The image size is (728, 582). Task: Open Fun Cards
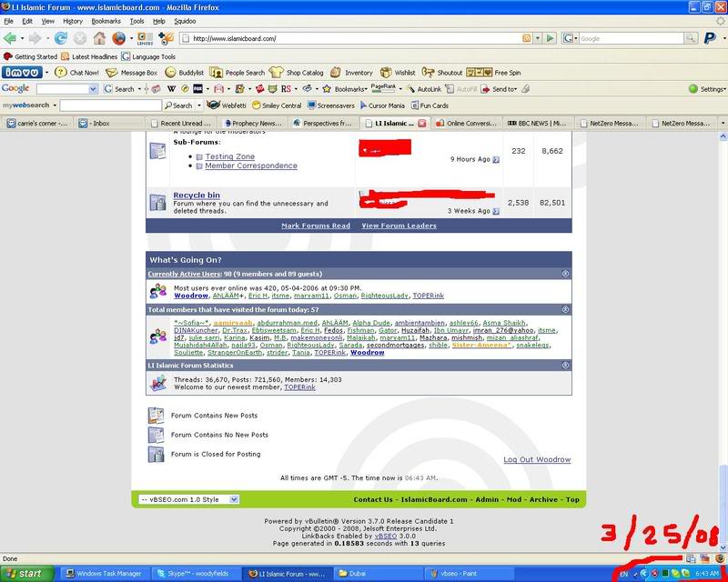[430, 105]
